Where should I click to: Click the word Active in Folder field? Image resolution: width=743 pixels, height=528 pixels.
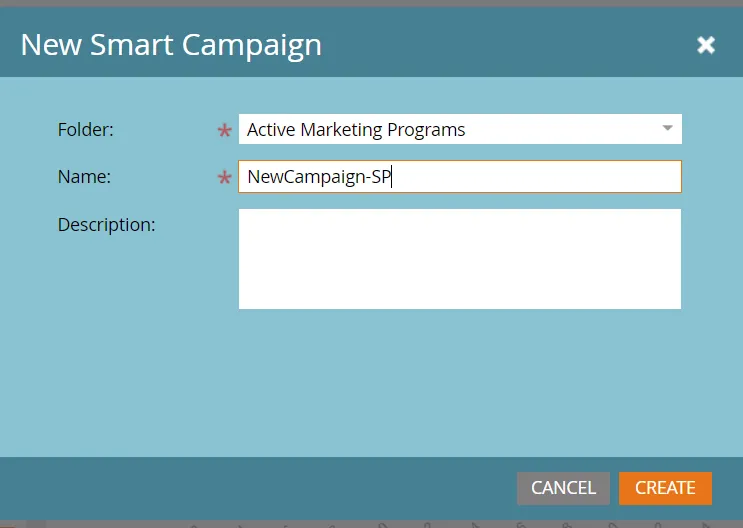tap(270, 129)
